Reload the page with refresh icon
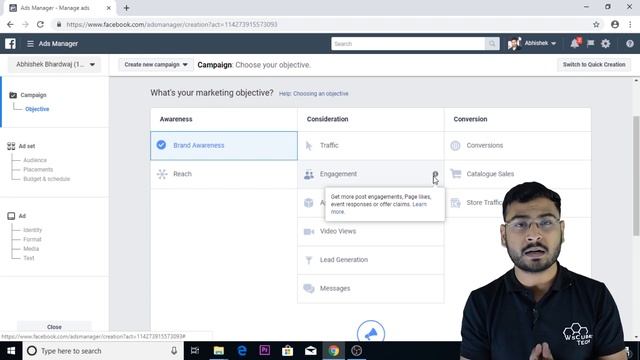 tap(40, 24)
